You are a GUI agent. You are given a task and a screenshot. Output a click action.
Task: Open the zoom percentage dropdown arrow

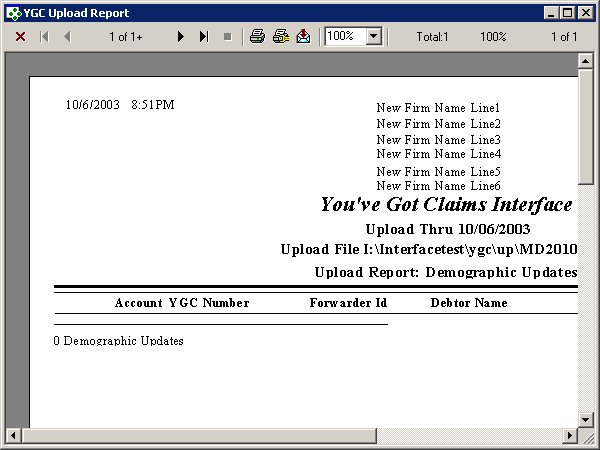pyautogui.click(x=374, y=36)
